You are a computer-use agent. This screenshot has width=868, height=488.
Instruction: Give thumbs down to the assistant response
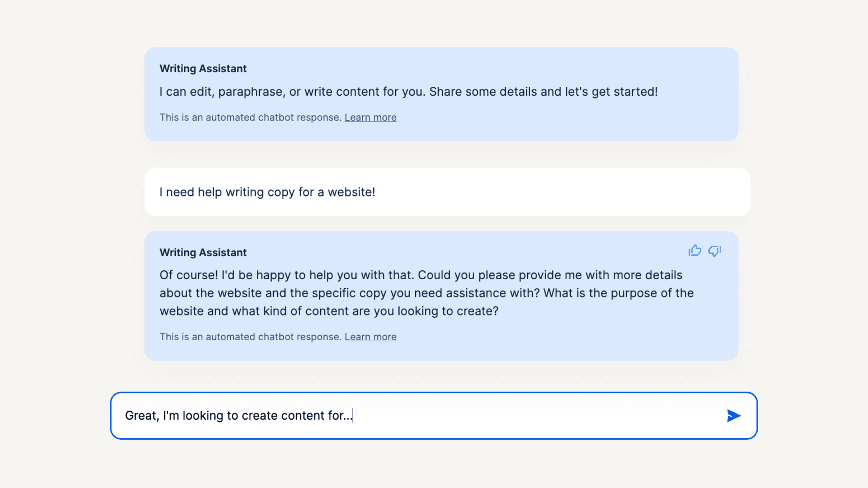(714, 251)
